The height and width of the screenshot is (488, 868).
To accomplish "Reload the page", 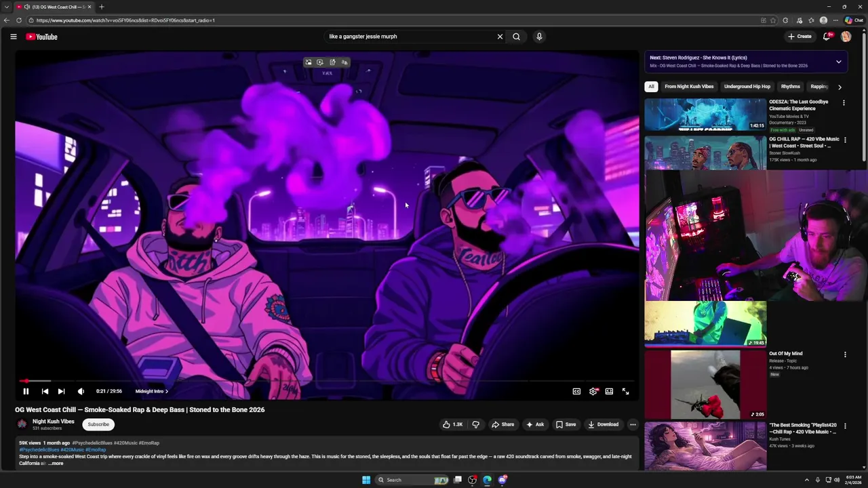I will click(19, 20).
